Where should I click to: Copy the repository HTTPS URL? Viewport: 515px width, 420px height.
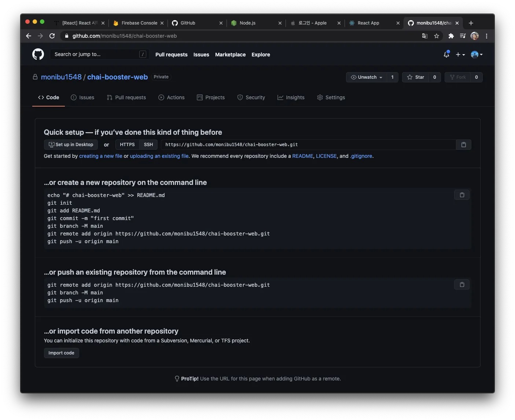pos(463,145)
